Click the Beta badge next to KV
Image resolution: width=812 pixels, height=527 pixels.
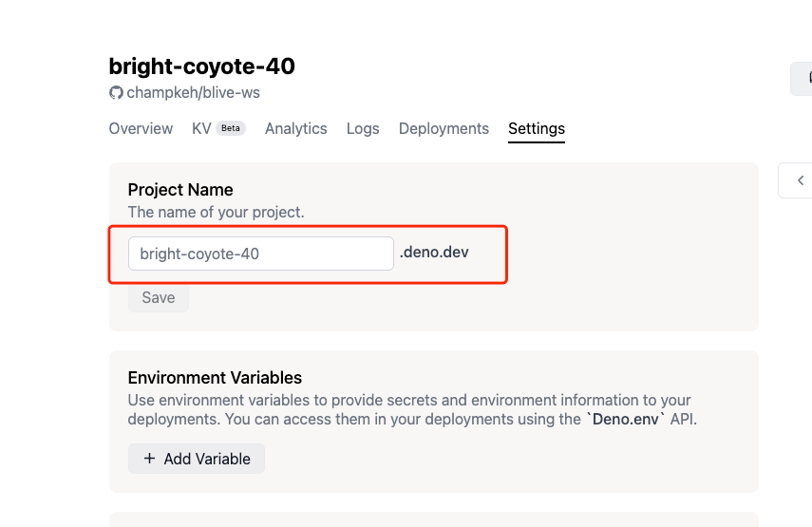pos(231,128)
